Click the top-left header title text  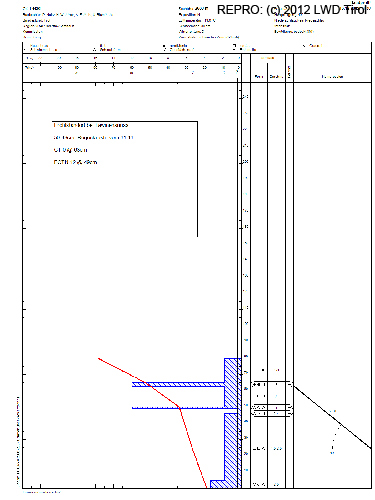pos(32,8)
